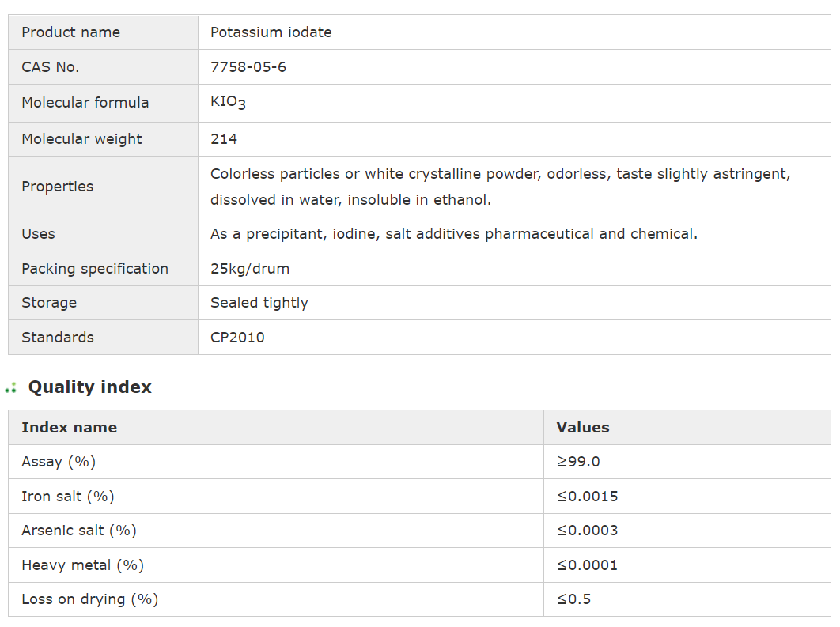Click the Iron salt value ≤0.0015

pos(588,497)
